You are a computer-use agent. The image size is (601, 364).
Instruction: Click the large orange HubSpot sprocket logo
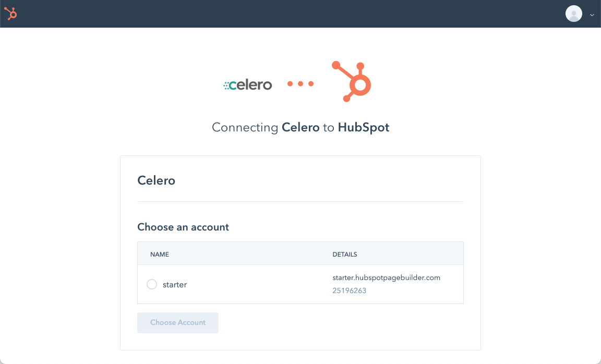[350, 81]
